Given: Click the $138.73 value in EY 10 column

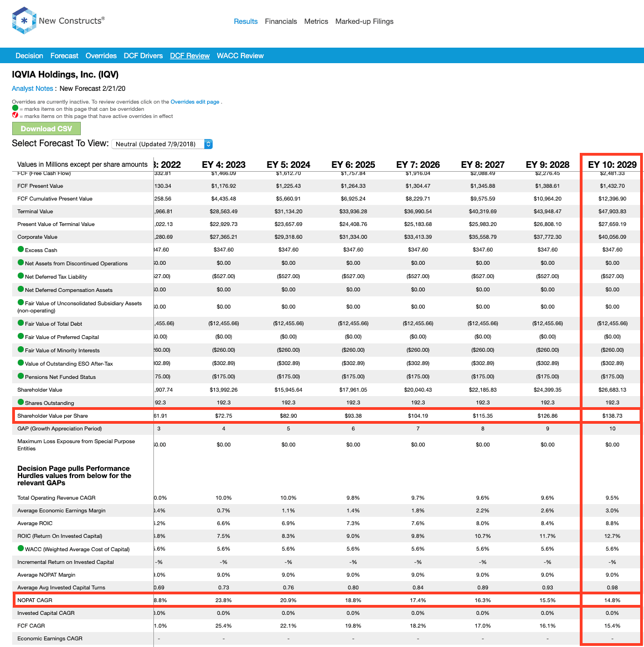Looking at the screenshot, I should click(x=612, y=416).
